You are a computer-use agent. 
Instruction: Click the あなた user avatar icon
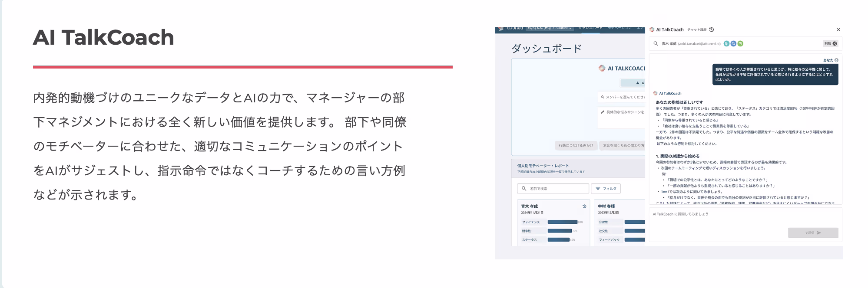pyautogui.click(x=836, y=60)
